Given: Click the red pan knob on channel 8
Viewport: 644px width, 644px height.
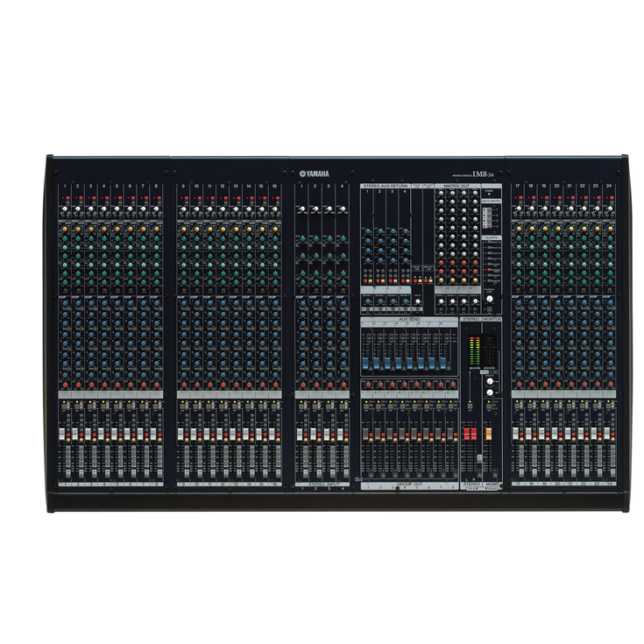Looking at the screenshot, I should point(156,385).
